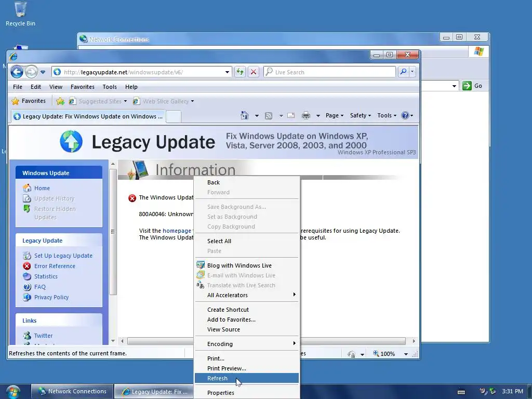This screenshot has width=532, height=399.
Task: Open the File menu
Action: point(17,87)
